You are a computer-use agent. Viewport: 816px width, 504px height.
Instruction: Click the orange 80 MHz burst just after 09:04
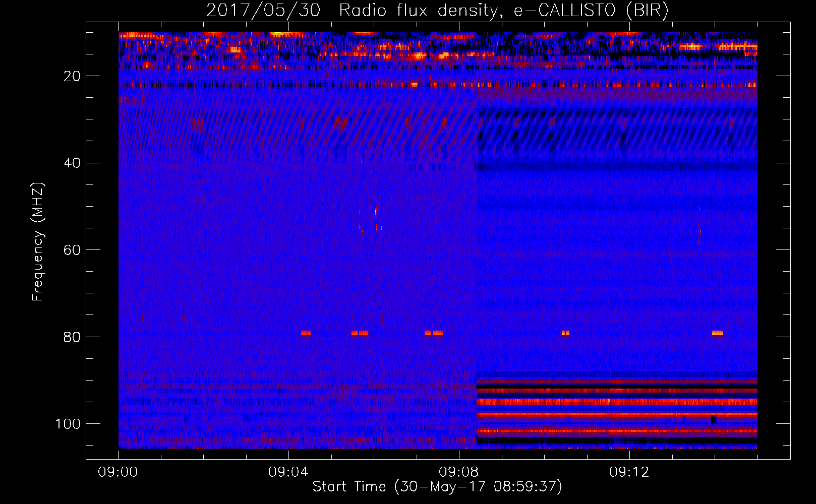click(306, 333)
